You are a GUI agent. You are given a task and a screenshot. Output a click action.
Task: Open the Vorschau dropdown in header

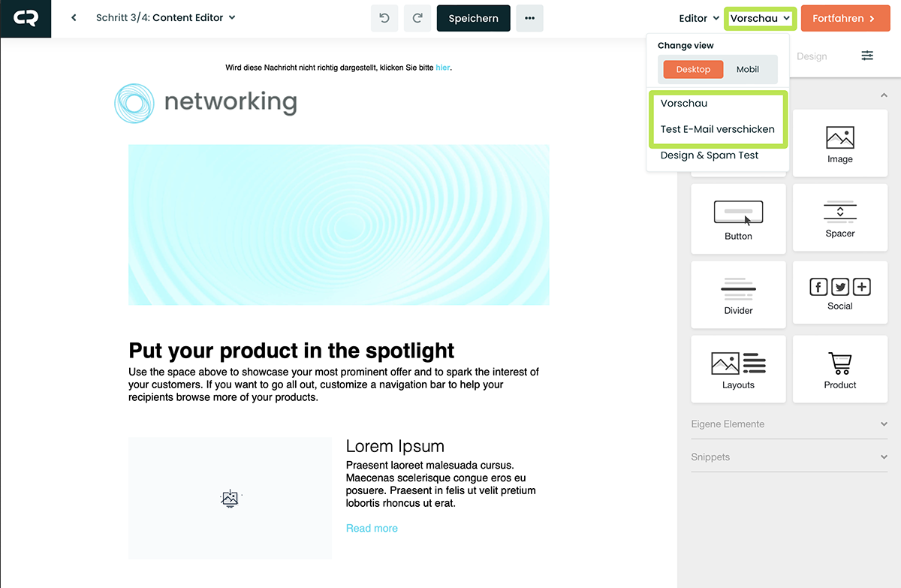[760, 18]
